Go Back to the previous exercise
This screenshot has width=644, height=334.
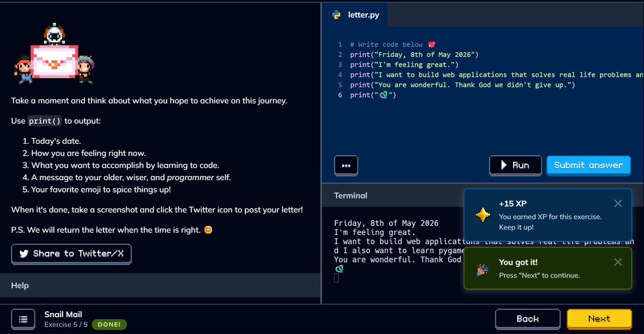pos(527,319)
